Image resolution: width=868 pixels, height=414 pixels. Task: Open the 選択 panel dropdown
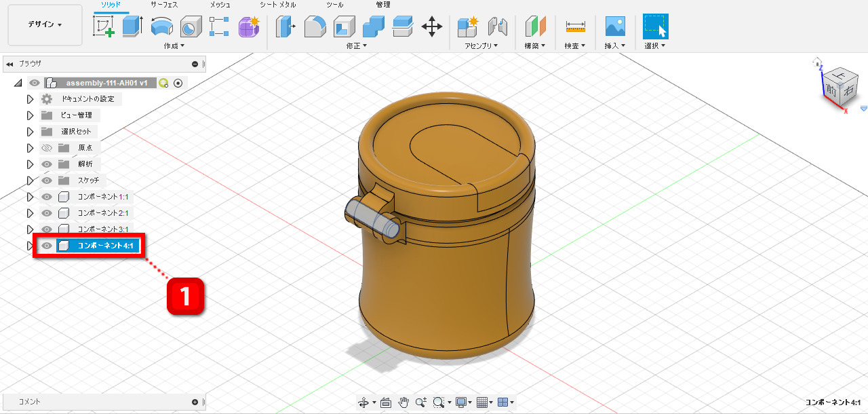(655, 46)
